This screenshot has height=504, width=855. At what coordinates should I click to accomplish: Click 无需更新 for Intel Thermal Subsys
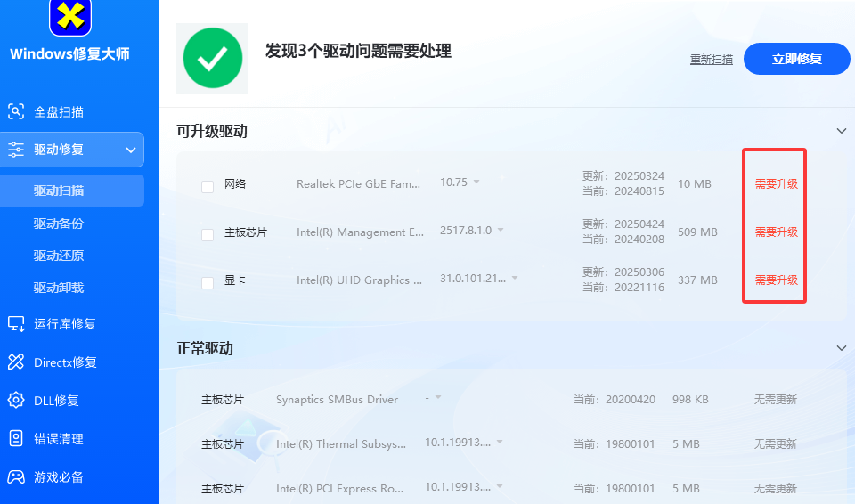(x=776, y=444)
